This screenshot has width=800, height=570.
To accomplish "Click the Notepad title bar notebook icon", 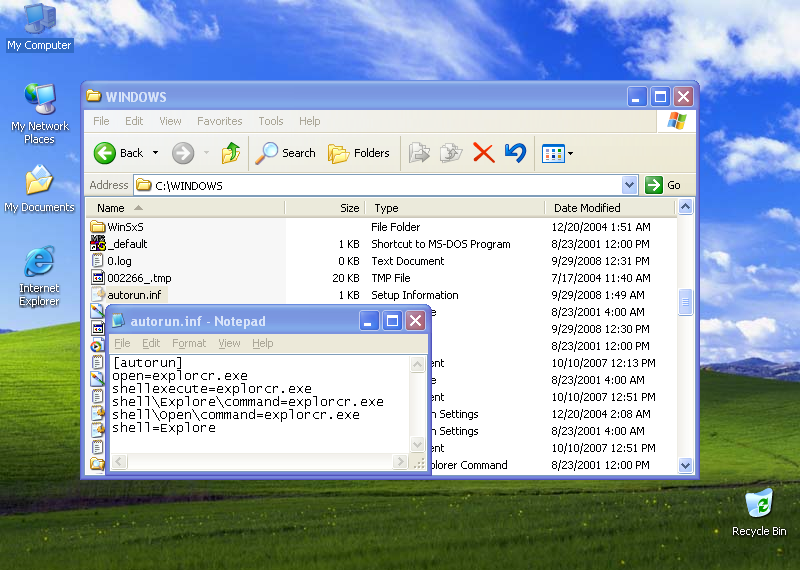I will (118, 321).
